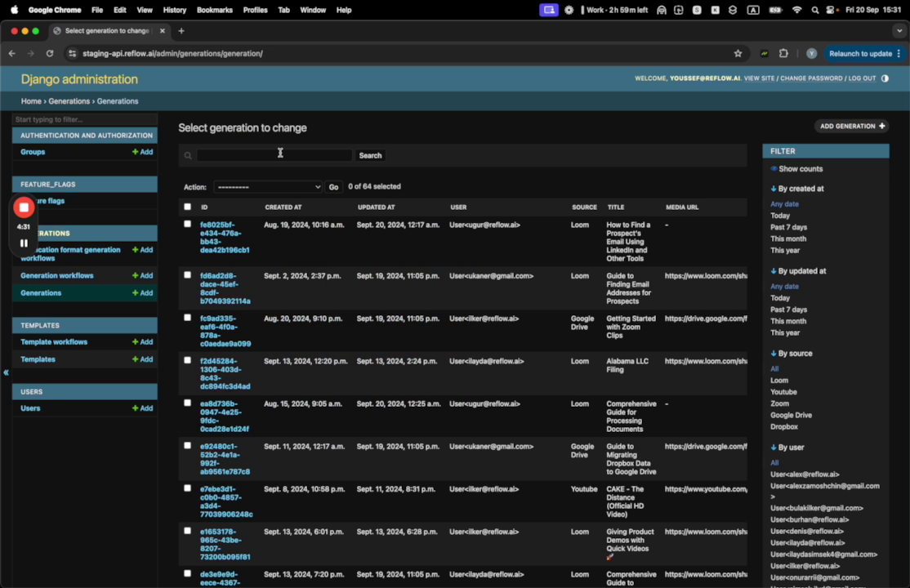Toggle the select-all checkbox in the table header
The height and width of the screenshot is (588, 910).
click(x=187, y=207)
